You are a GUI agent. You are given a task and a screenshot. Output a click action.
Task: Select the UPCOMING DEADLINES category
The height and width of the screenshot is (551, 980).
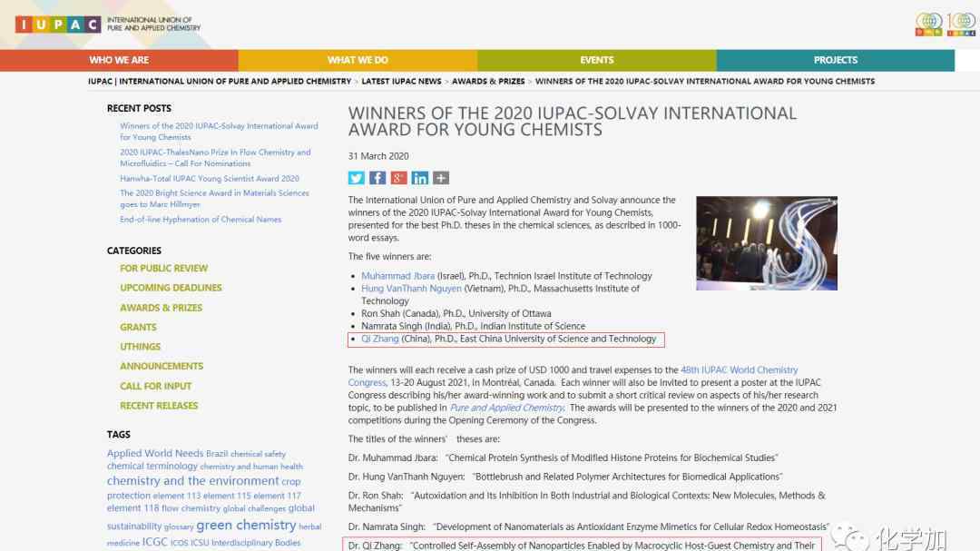171,288
